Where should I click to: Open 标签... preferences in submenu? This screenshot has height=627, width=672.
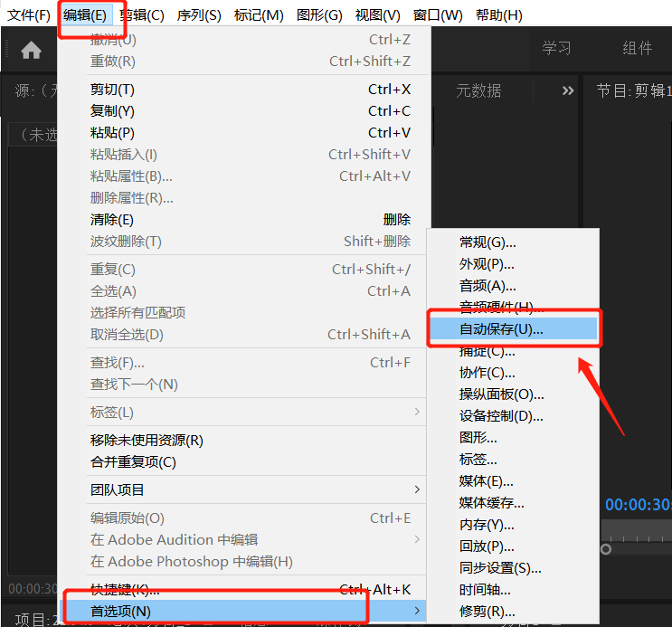(513, 460)
